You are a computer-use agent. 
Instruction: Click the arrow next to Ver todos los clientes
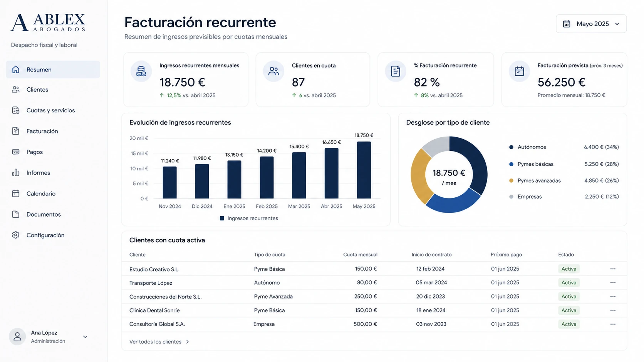(x=188, y=342)
